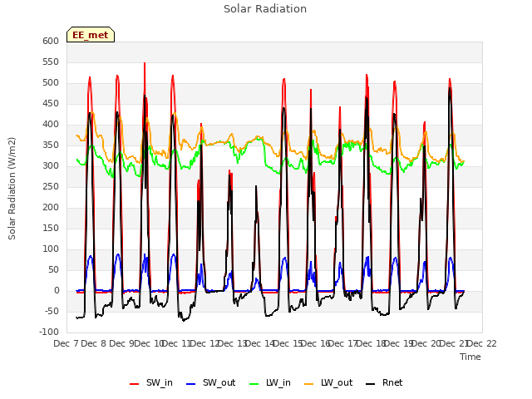532x399 pixels.
Task: Click the green LW_in legend color marker
Action: coord(254,384)
